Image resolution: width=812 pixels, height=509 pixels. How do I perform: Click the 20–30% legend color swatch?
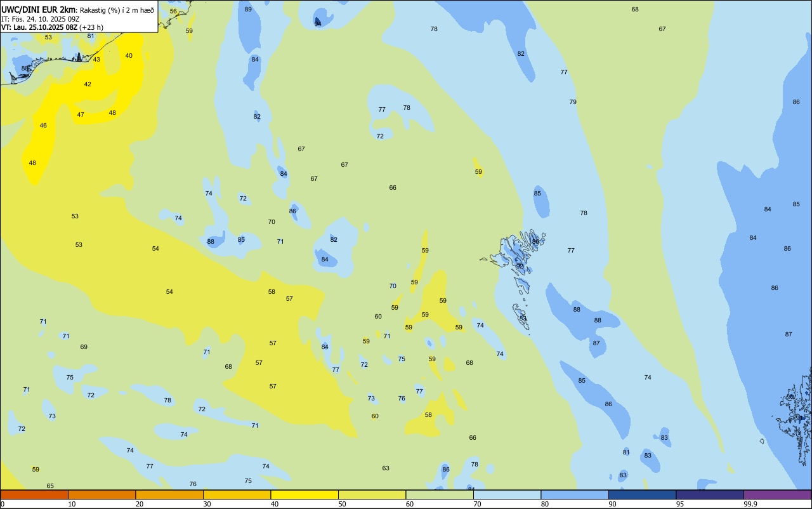[x=169, y=494]
